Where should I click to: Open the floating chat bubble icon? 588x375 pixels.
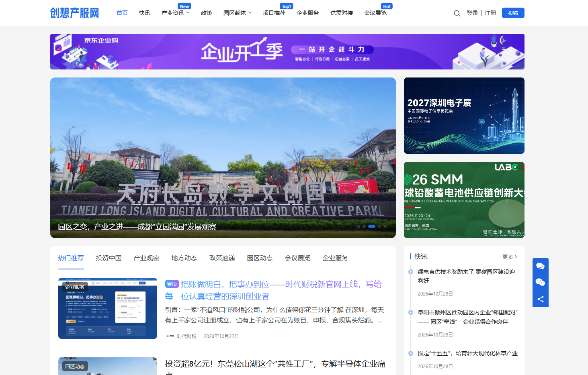(x=541, y=266)
